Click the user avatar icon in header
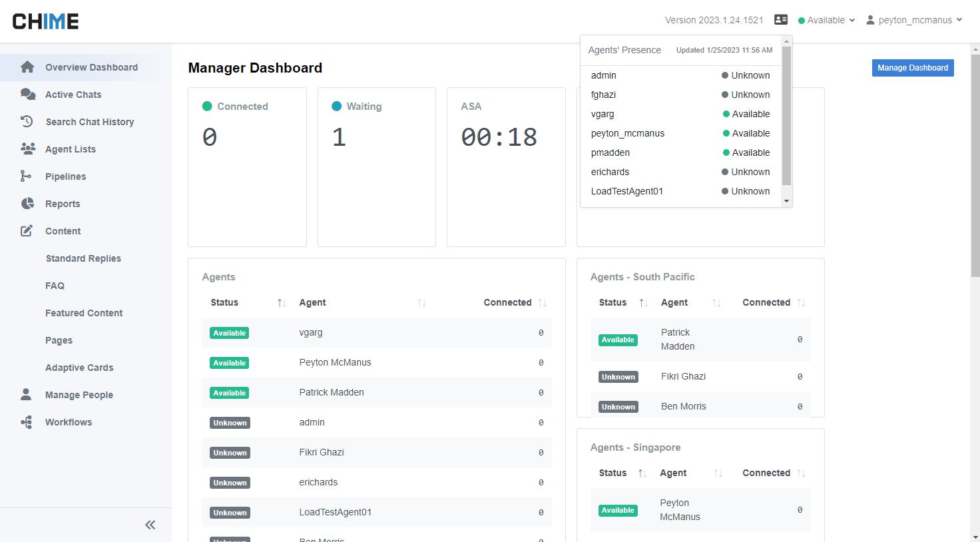The height and width of the screenshot is (542, 980). click(x=870, y=20)
